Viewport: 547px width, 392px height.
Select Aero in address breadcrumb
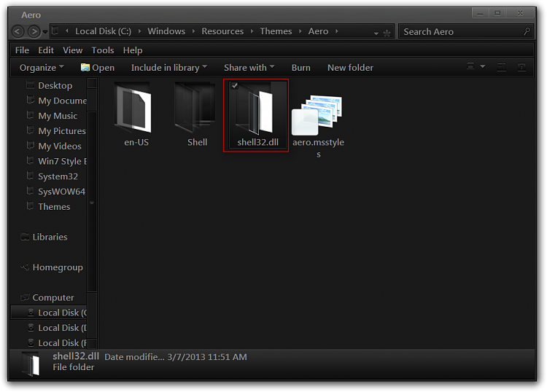pyautogui.click(x=318, y=31)
